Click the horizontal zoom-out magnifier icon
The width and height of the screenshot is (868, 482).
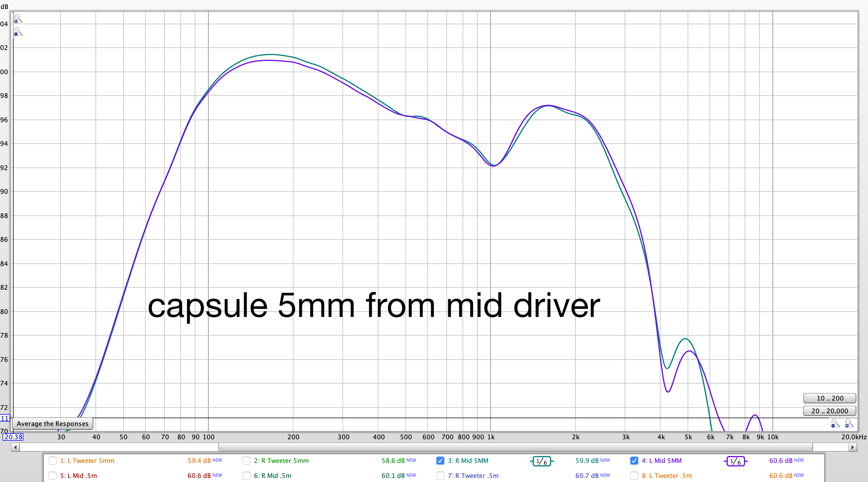tap(835, 423)
